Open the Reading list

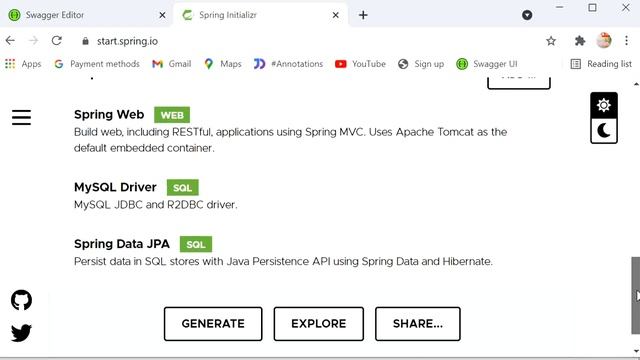coord(601,64)
